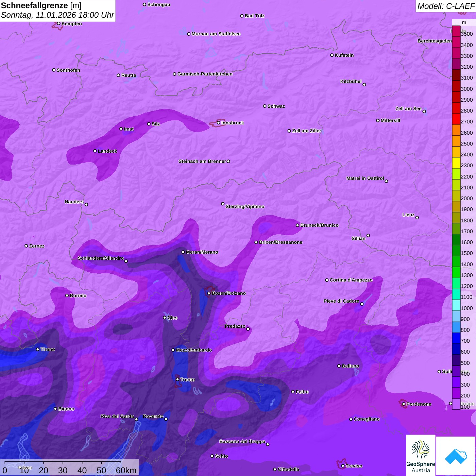Image resolution: width=476 pixels, height=476 pixels.
Task: Click the 1500 m green legend color
Action: pos(456,251)
